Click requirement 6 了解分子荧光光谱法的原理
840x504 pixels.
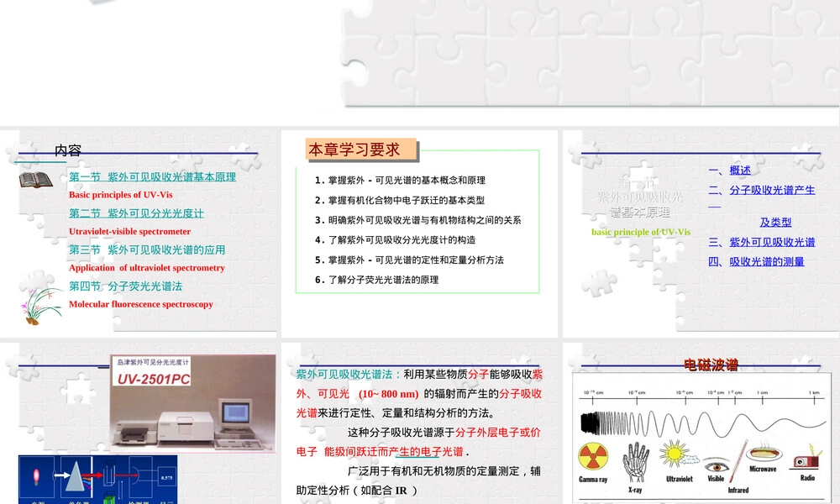376,280
